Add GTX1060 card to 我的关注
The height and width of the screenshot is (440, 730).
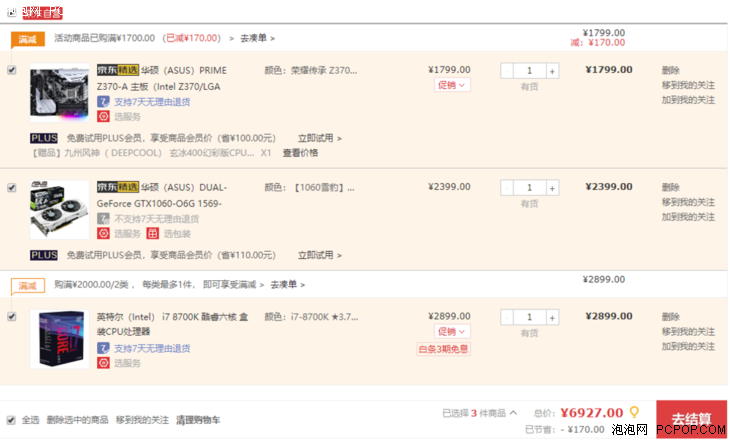[x=688, y=217]
